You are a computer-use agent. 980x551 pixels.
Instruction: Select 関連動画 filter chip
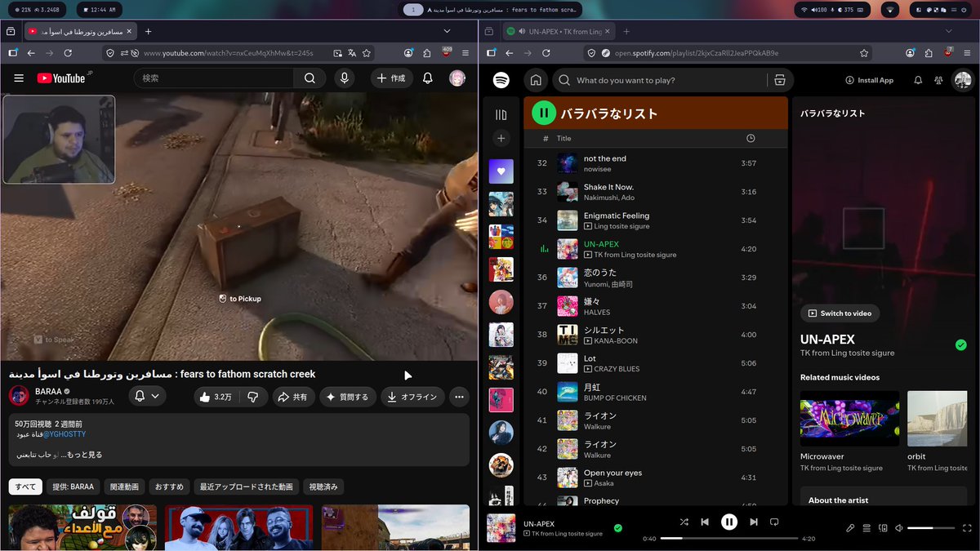click(124, 487)
